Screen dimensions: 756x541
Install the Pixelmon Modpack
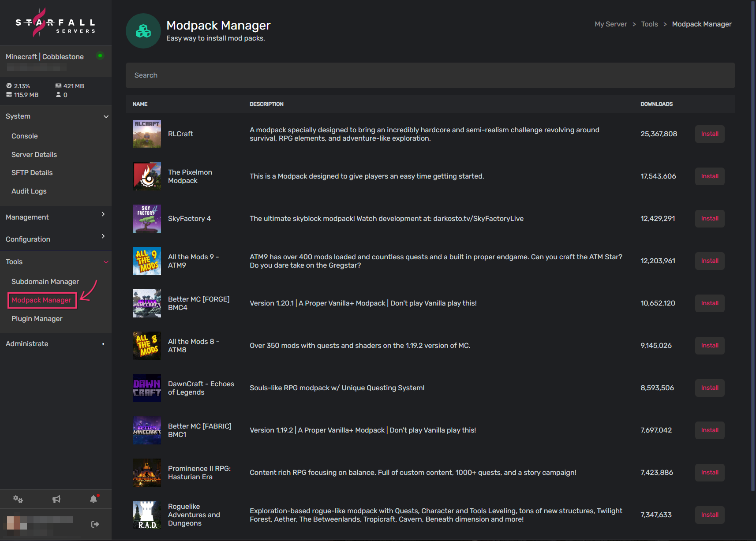tap(710, 176)
